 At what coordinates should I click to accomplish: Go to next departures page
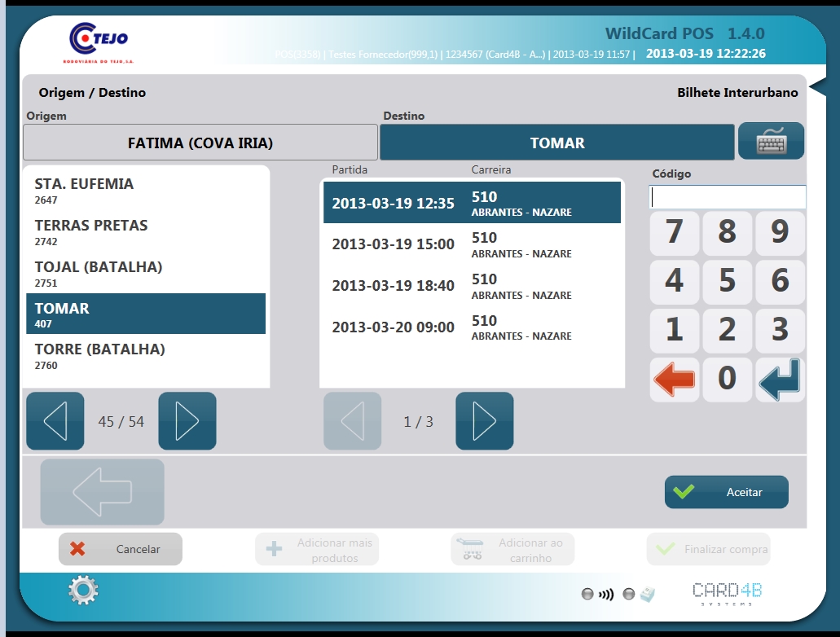(x=484, y=421)
